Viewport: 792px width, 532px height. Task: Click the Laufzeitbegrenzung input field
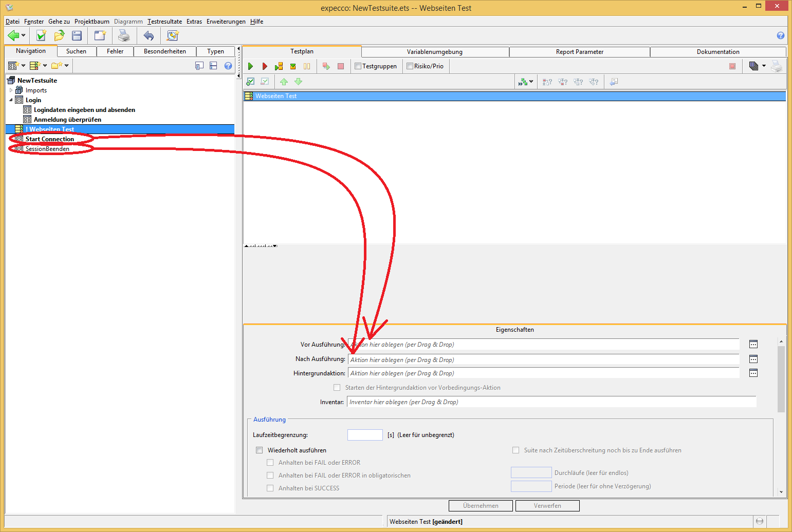(x=365, y=435)
